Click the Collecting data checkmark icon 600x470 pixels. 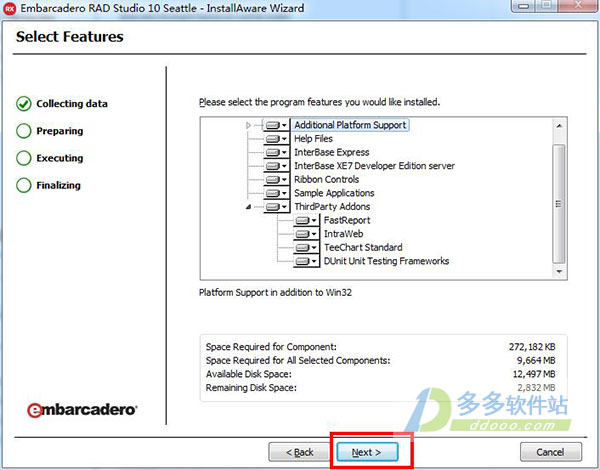[23, 104]
